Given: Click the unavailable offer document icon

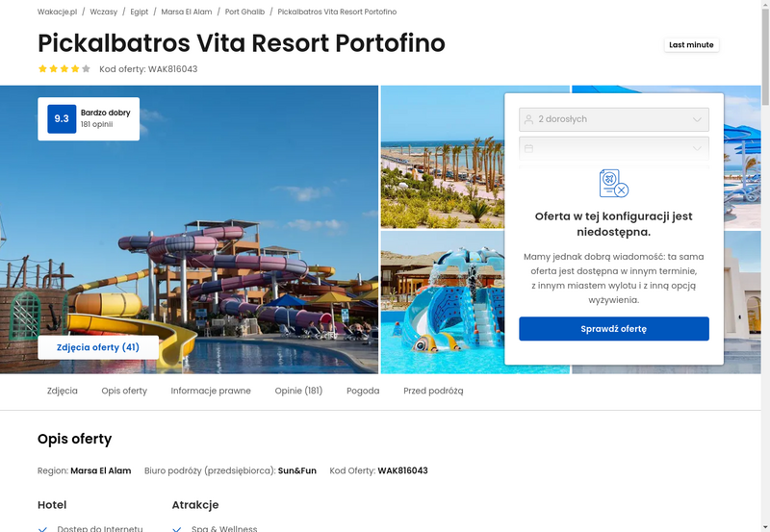Looking at the screenshot, I should click(614, 184).
